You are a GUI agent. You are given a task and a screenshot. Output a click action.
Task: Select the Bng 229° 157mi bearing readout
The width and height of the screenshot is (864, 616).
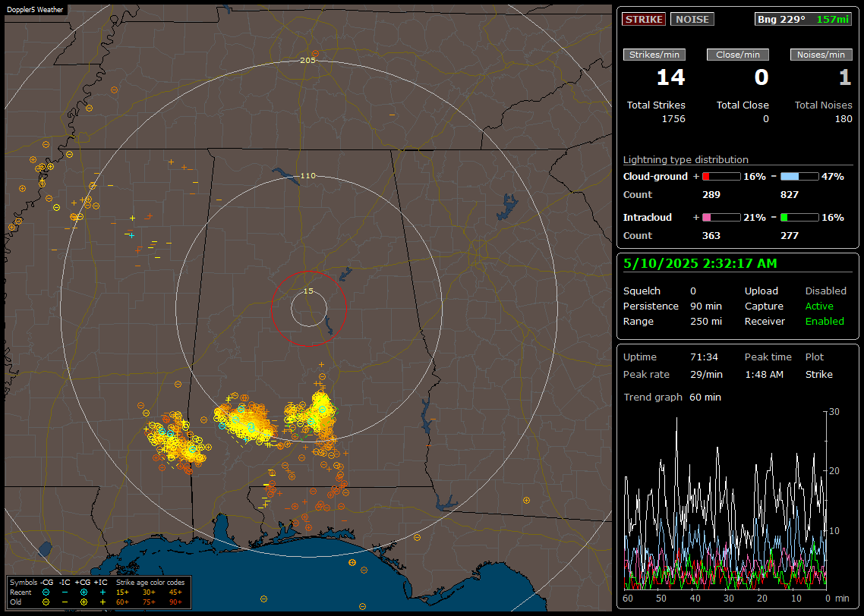[x=803, y=19]
